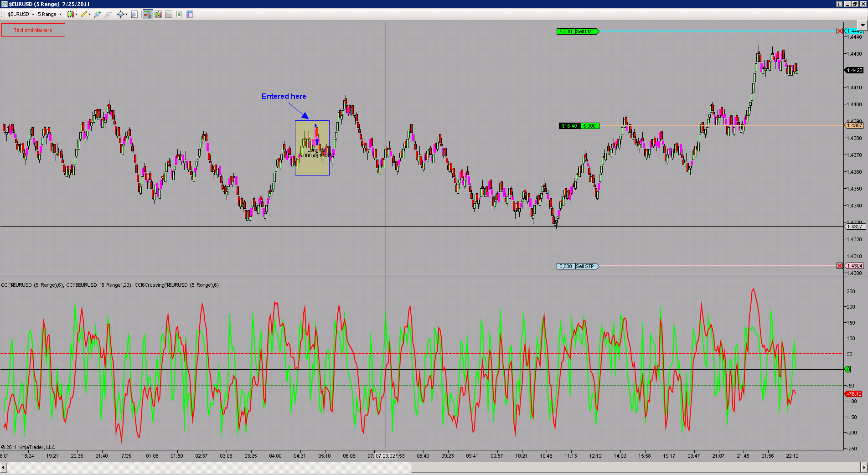868x475 pixels.
Task: Click the zoom out magnifier icon
Action: [x=108, y=14]
